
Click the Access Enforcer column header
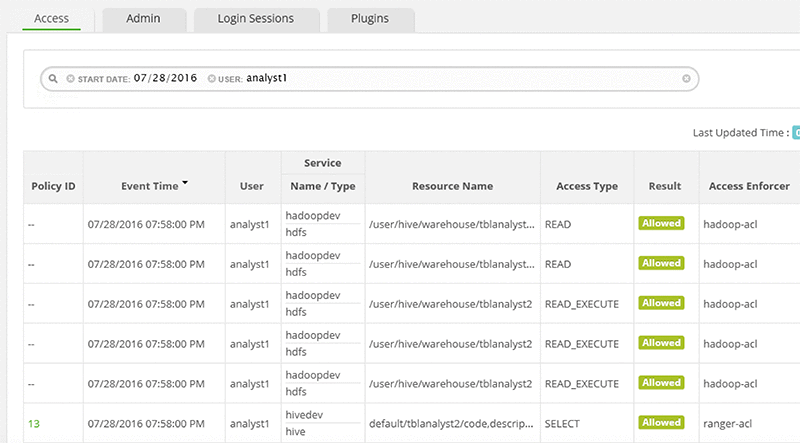point(749,186)
